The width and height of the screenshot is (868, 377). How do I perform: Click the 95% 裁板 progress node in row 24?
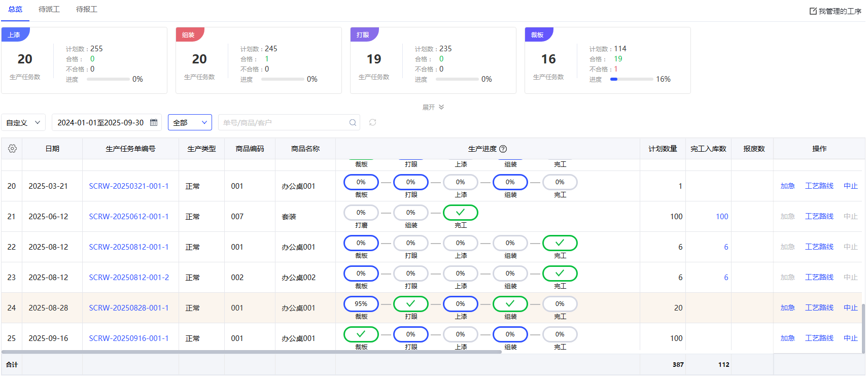click(x=361, y=304)
